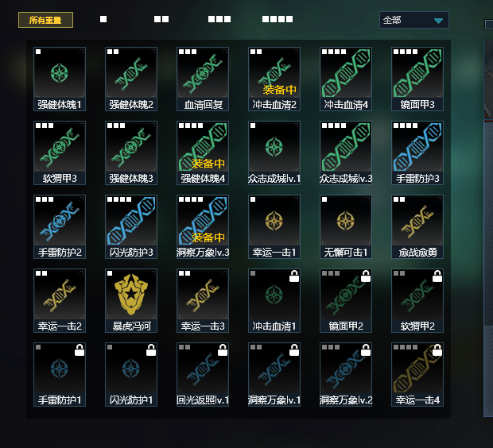Viewport: 493px width, 448px height.
Task: Click the blue arrow of 全部 dropdown
Action: (438, 21)
